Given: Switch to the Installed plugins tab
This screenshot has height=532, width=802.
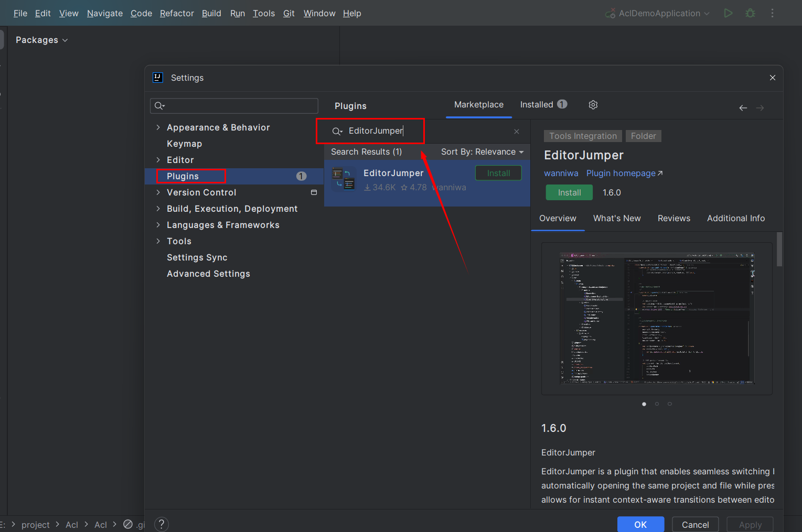Looking at the screenshot, I should [543, 105].
